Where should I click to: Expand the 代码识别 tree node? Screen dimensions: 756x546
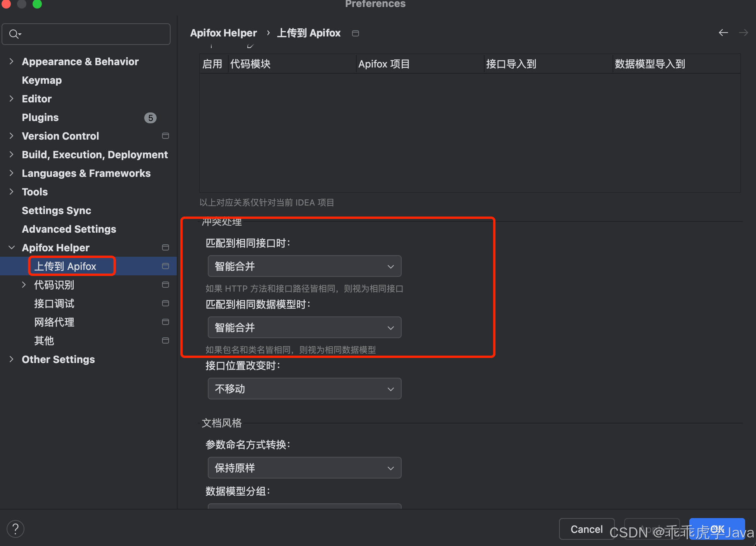pos(24,285)
